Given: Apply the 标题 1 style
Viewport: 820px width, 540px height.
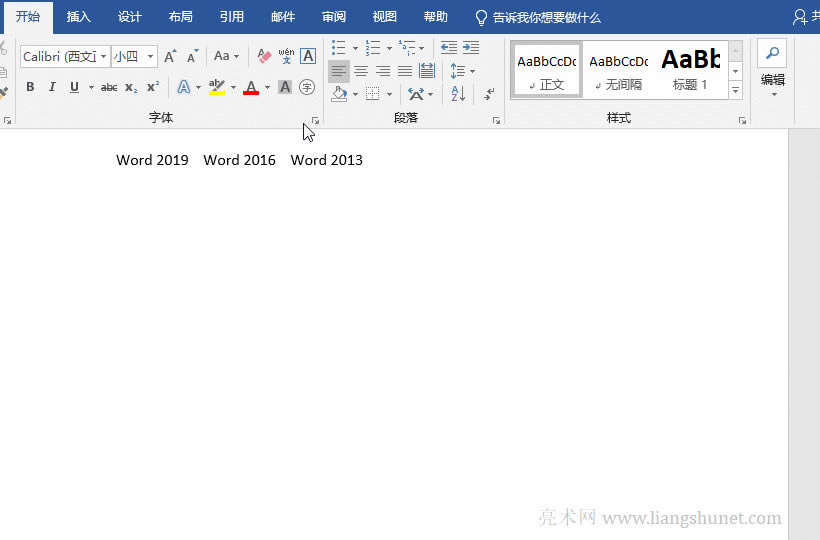Looking at the screenshot, I should (690, 69).
